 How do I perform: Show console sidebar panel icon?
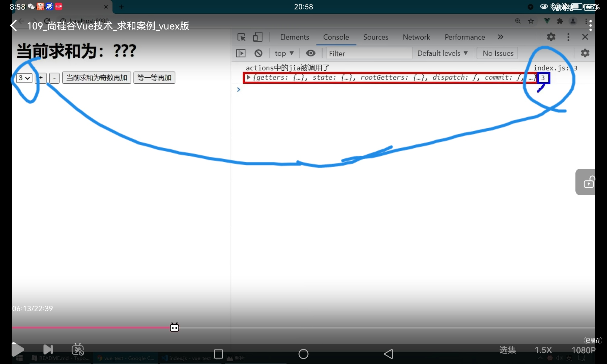pyautogui.click(x=241, y=53)
